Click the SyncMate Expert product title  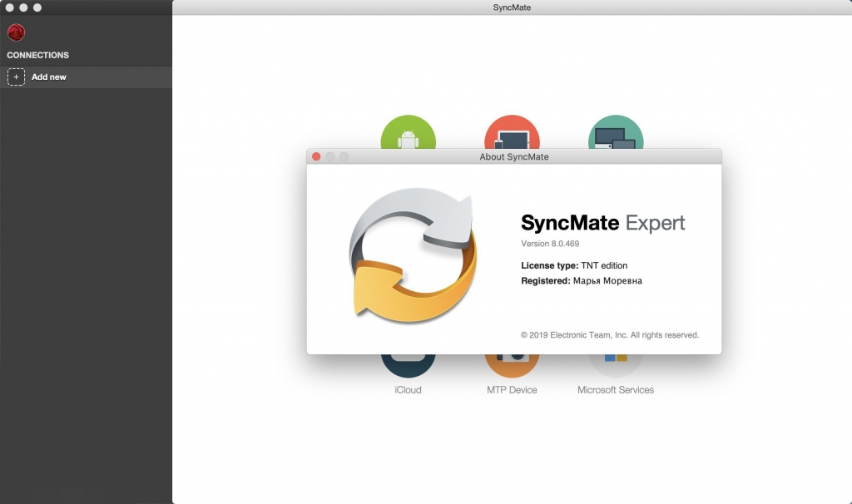click(x=602, y=223)
